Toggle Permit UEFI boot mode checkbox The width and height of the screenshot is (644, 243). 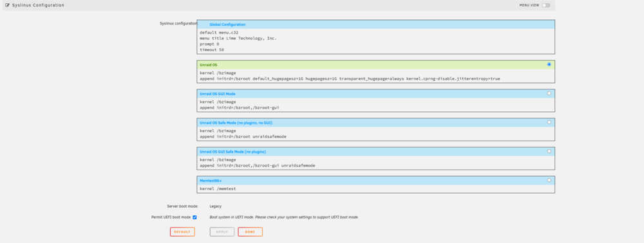click(194, 217)
